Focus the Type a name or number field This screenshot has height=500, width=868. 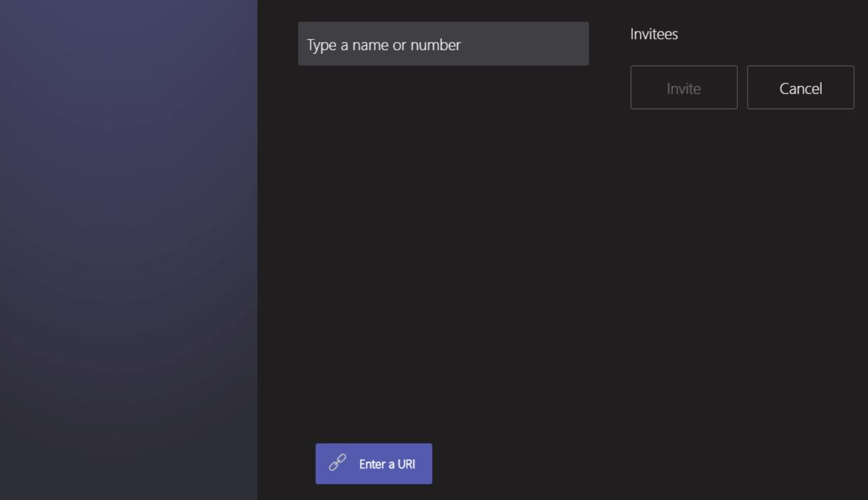click(443, 44)
